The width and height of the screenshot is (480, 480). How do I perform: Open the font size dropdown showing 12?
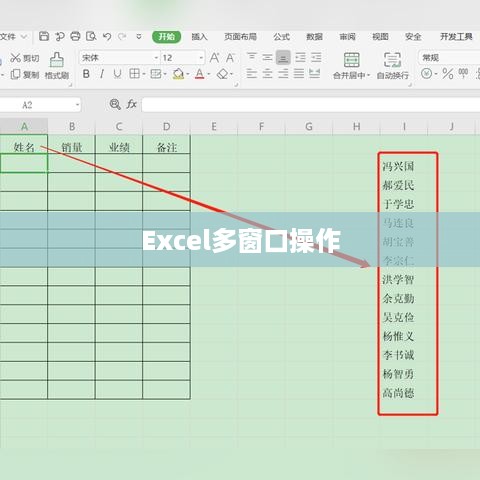click(x=201, y=58)
